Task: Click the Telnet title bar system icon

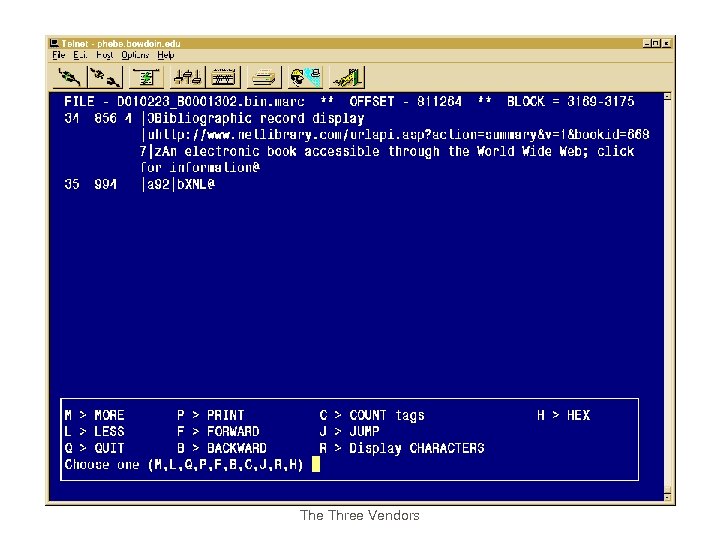Action: pyautogui.click(x=55, y=44)
